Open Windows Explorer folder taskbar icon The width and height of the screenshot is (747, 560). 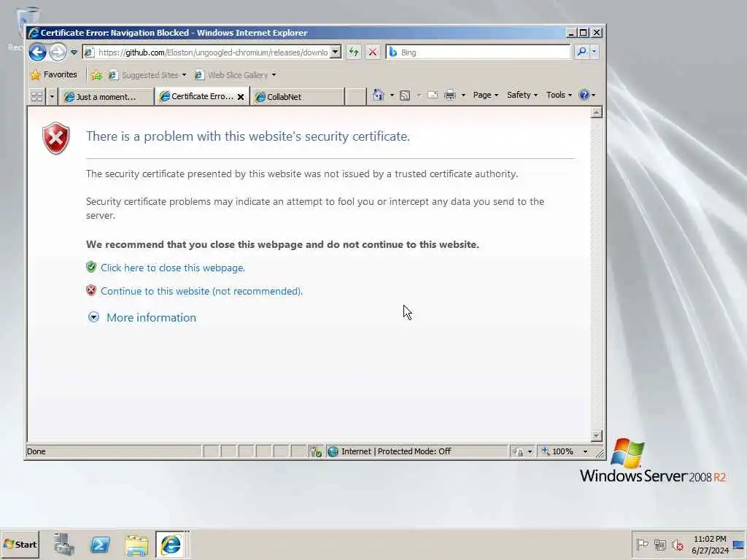(x=136, y=545)
